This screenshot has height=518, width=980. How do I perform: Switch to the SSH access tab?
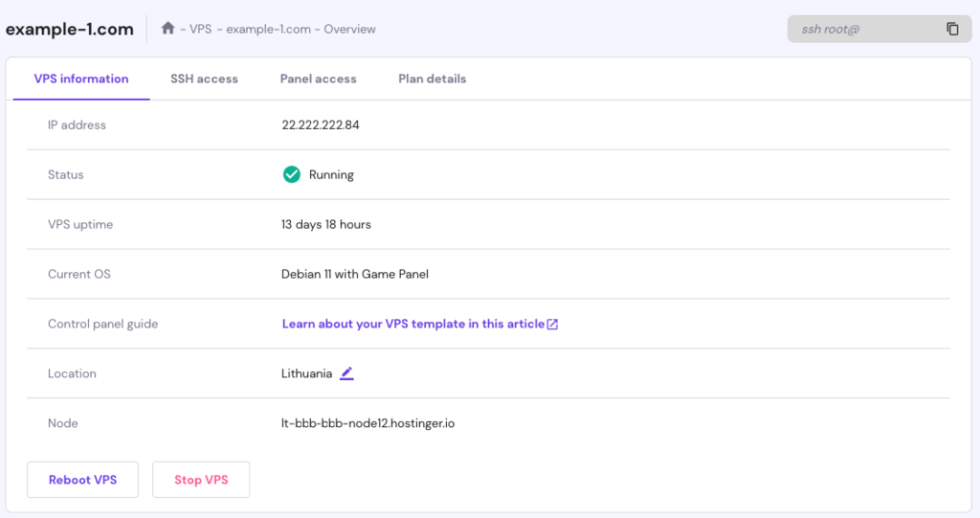pyautogui.click(x=205, y=79)
